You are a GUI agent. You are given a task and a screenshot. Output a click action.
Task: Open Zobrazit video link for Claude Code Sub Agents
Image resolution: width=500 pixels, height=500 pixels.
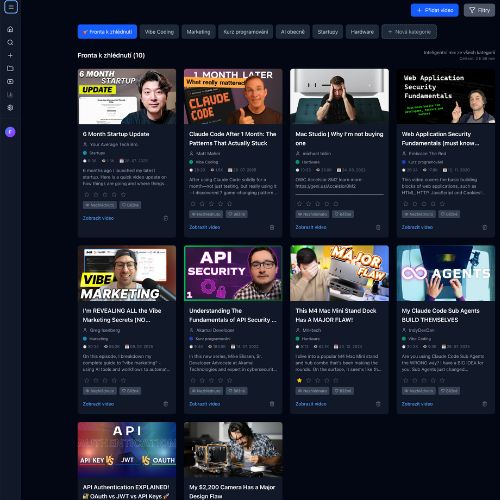[417, 404]
